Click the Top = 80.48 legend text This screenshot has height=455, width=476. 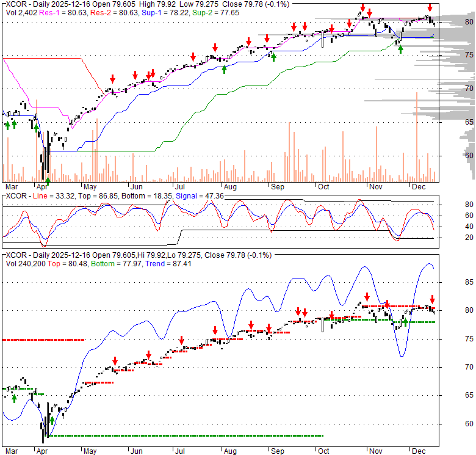[67, 264]
